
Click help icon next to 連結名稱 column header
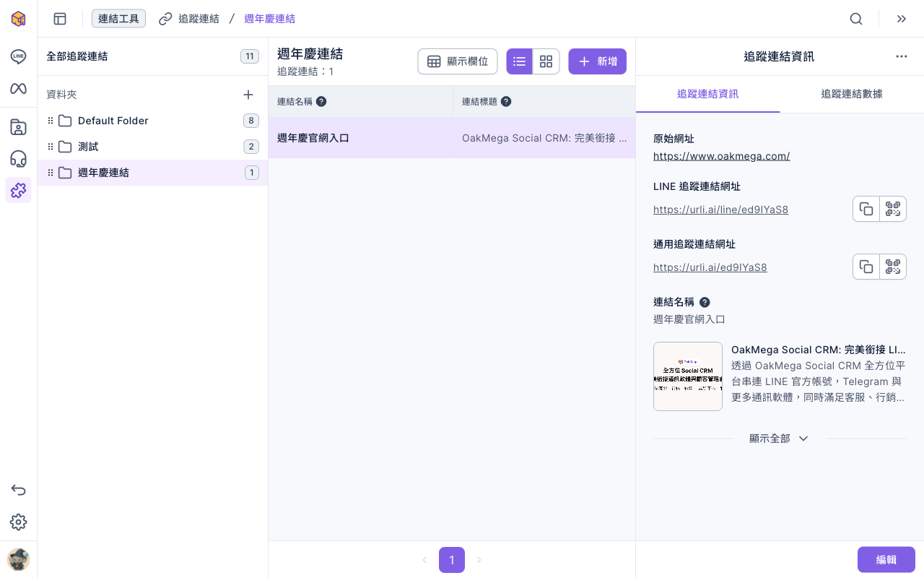(x=321, y=102)
